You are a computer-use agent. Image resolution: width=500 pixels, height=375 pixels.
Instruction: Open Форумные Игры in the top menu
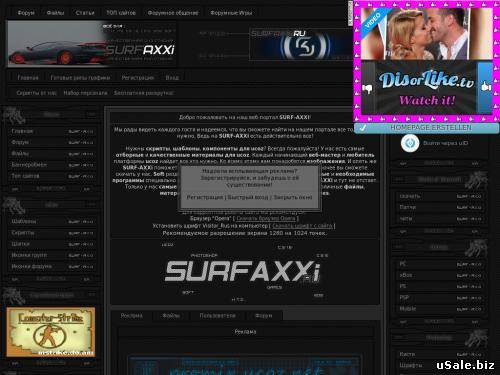point(231,13)
